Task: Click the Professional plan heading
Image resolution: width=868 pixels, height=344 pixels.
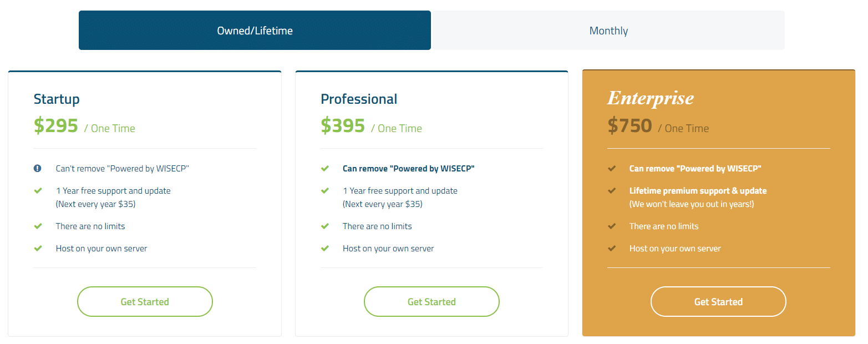Action: point(359,99)
